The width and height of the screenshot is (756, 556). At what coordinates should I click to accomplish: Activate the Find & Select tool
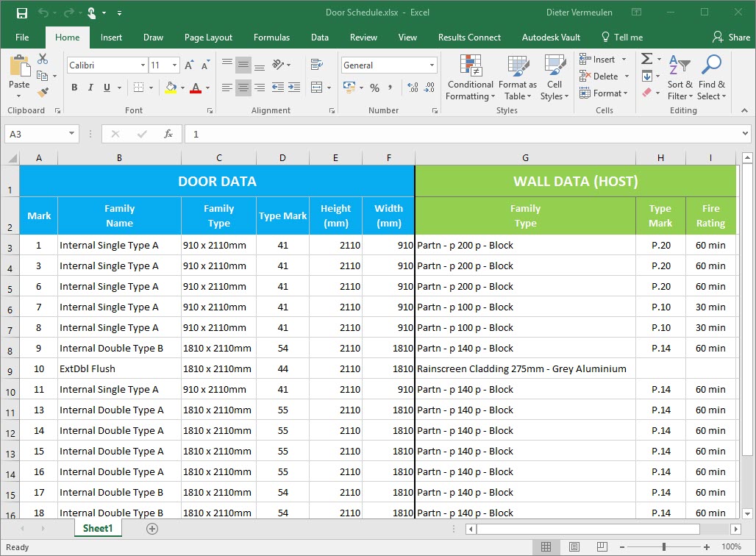point(711,77)
